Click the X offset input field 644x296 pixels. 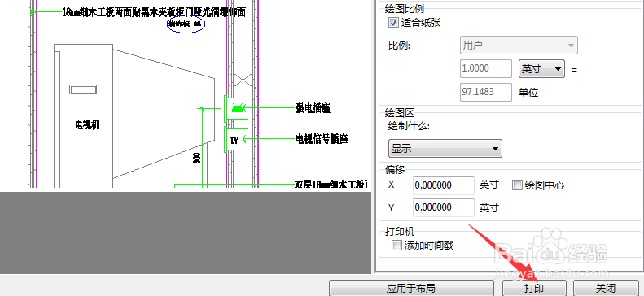[444, 185]
